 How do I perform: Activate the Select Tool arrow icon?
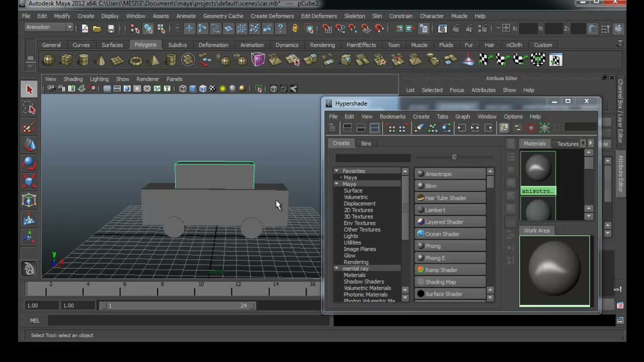pyautogui.click(x=29, y=89)
